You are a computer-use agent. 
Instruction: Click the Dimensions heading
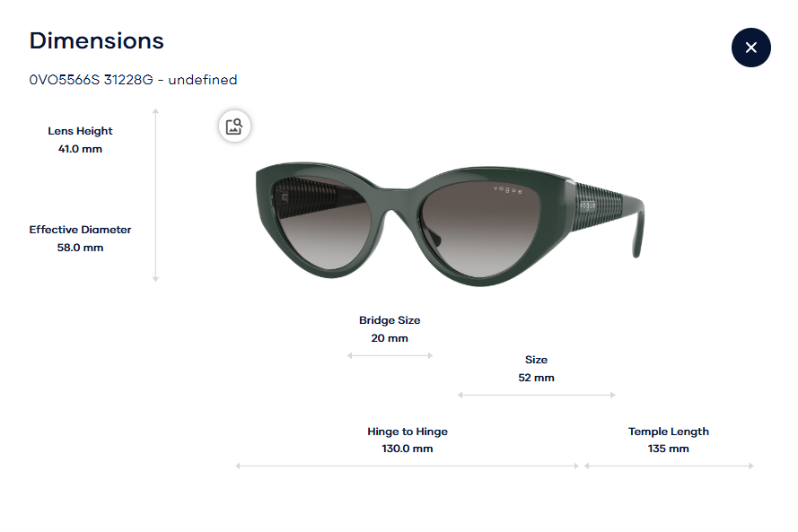pos(96,40)
